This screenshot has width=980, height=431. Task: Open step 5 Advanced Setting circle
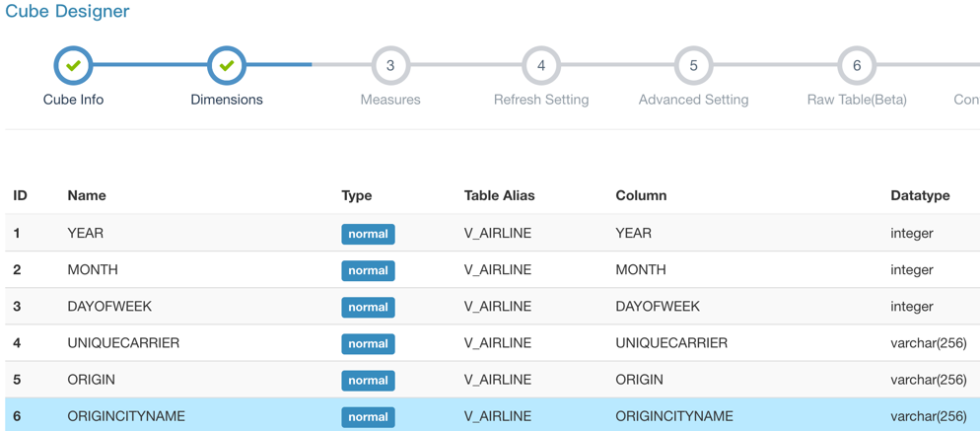[x=693, y=66]
